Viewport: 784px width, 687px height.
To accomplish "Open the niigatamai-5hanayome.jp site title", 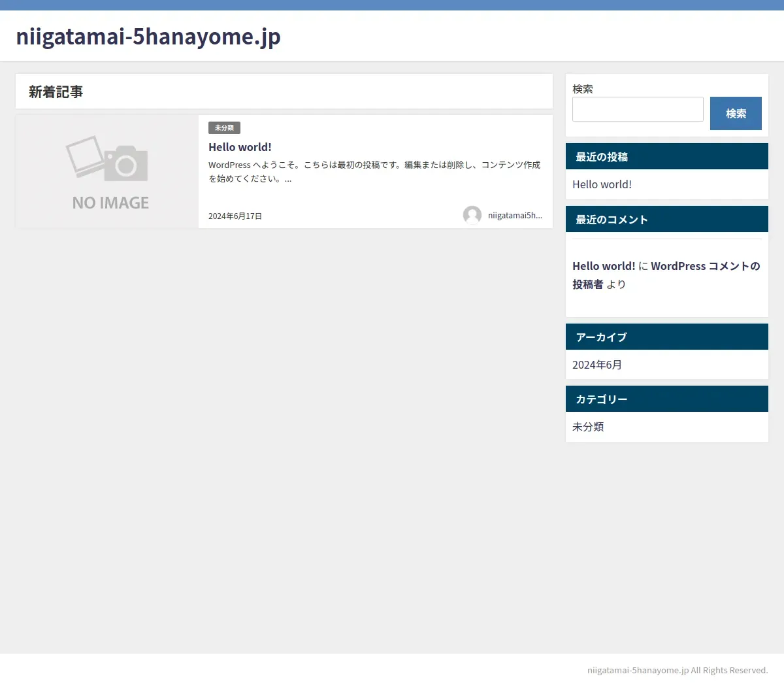I will point(148,37).
